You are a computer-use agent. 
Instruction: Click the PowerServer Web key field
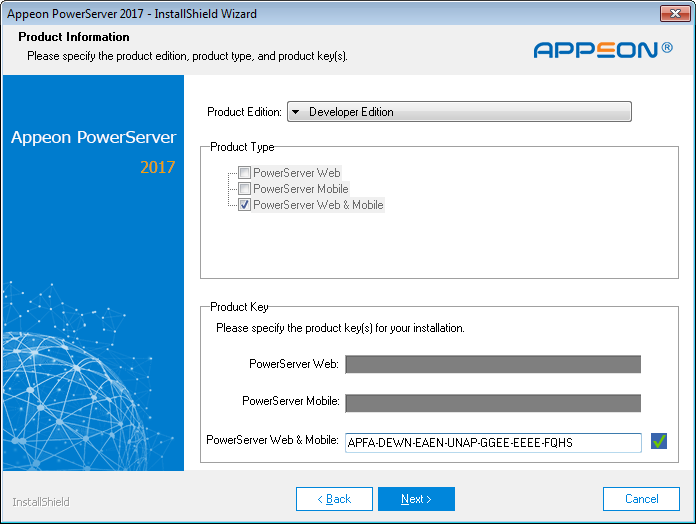coord(493,364)
